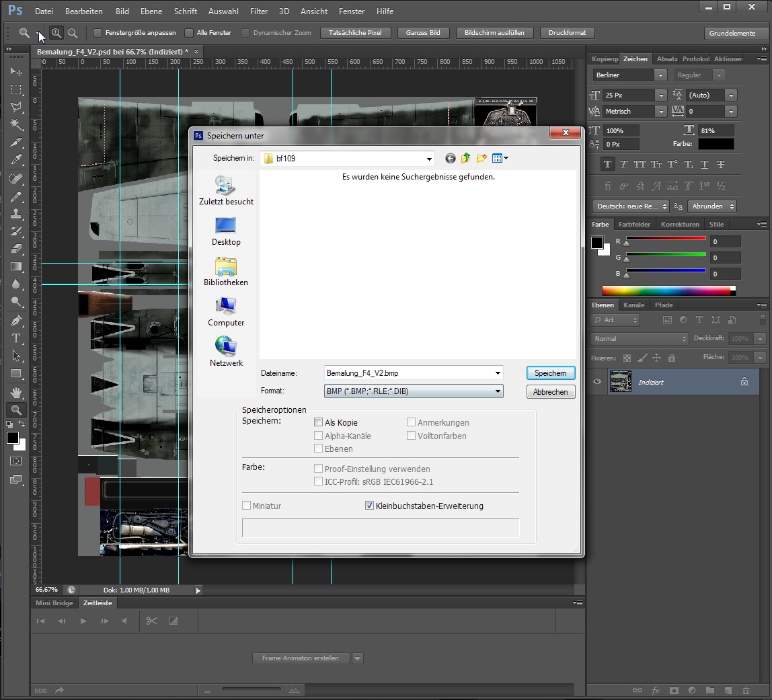Click the Abbrechen button
The image size is (772, 700).
(550, 392)
